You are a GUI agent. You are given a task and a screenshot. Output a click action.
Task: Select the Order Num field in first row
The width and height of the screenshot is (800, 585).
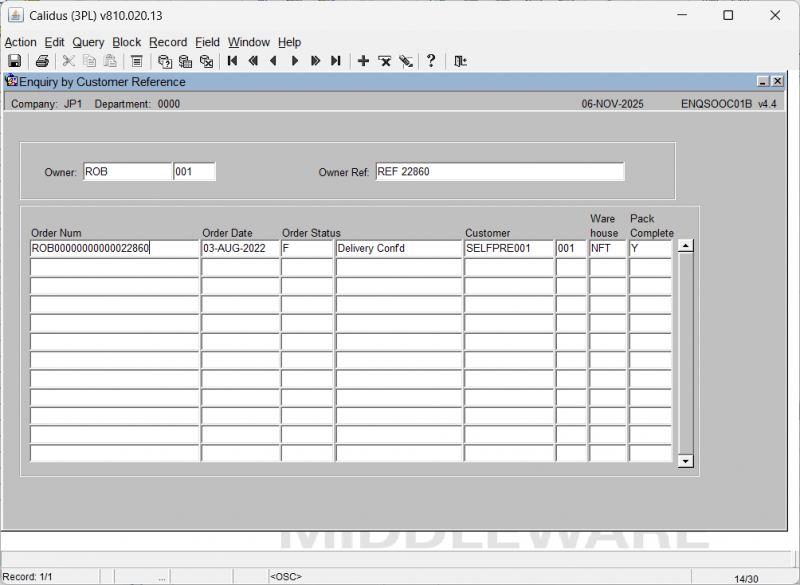point(114,248)
